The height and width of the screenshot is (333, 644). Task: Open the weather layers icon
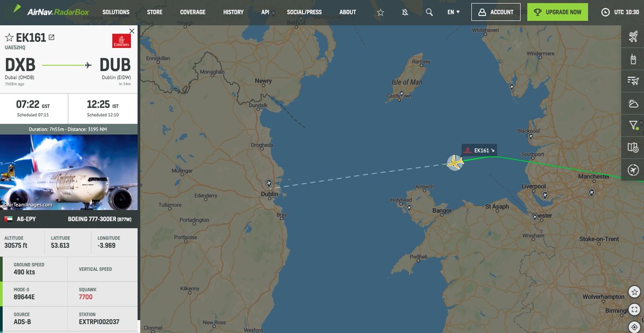(633, 103)
